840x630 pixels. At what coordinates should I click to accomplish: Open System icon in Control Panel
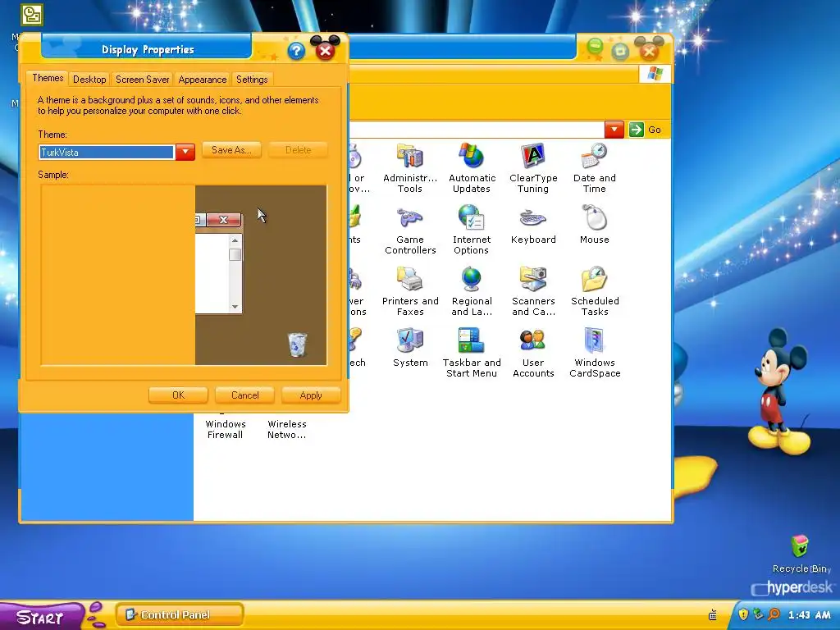pos(410,340)
